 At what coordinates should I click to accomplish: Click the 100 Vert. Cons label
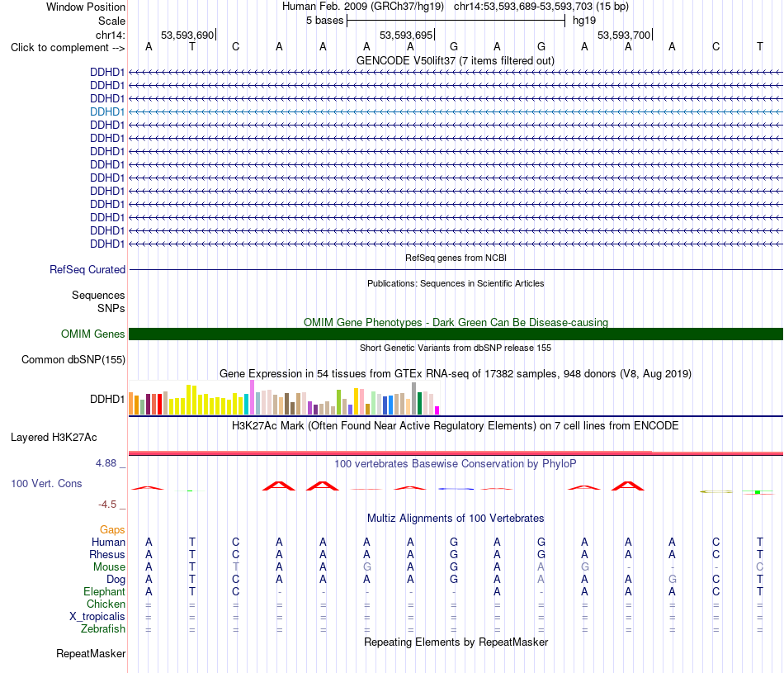pos(46,483)
